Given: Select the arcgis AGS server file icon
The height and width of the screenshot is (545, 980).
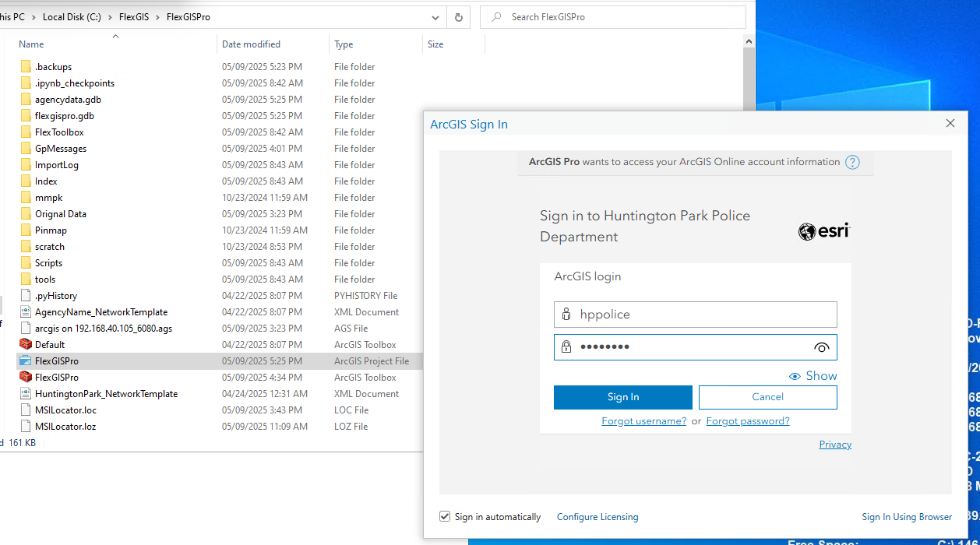Looking at the screenshot, I should click(26, 329).
